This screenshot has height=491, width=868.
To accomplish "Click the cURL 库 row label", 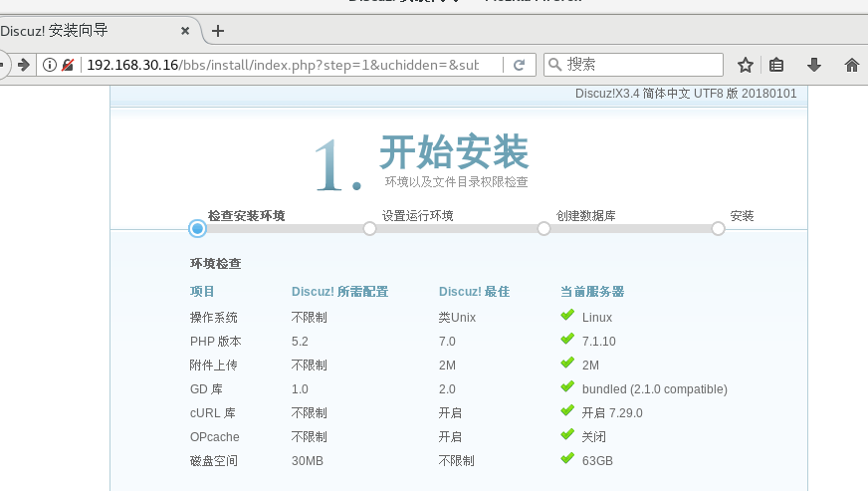I will pos(213,413).
